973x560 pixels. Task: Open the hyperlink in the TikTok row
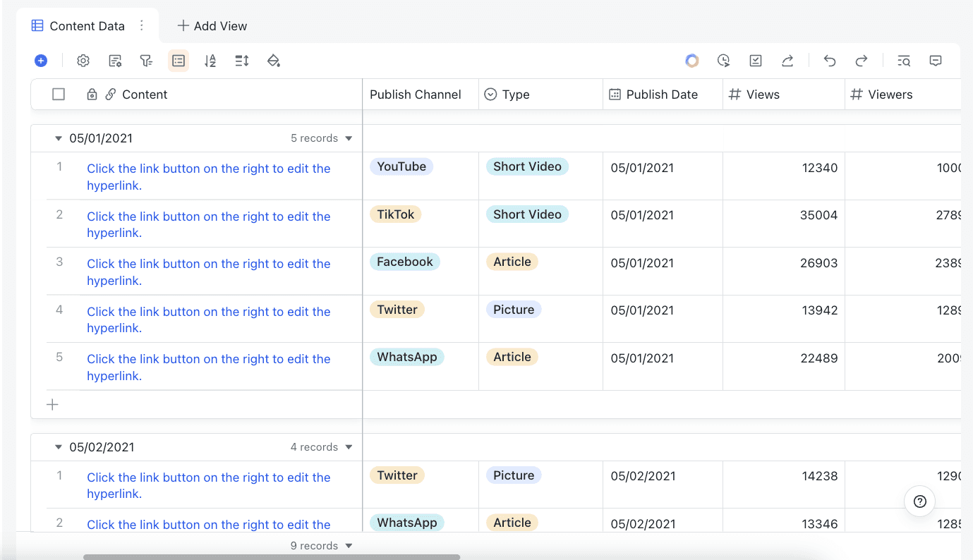(209, 225)
